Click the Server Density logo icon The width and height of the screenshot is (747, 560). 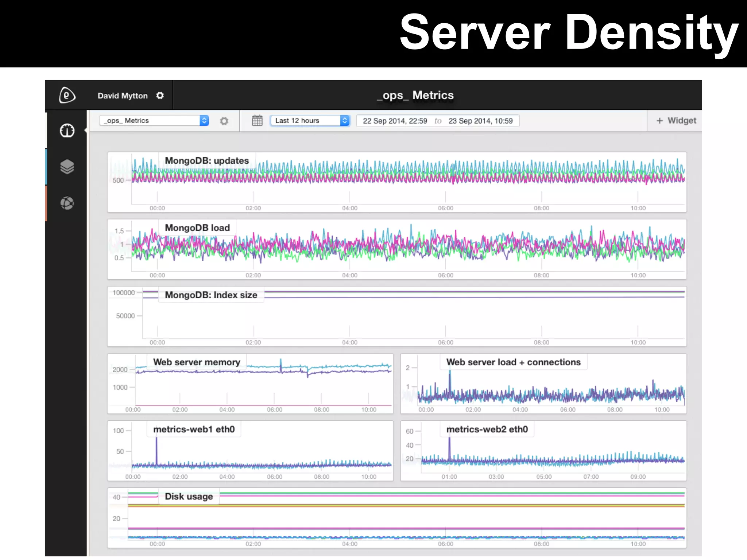pyautogui.click(x=67, y=96)
